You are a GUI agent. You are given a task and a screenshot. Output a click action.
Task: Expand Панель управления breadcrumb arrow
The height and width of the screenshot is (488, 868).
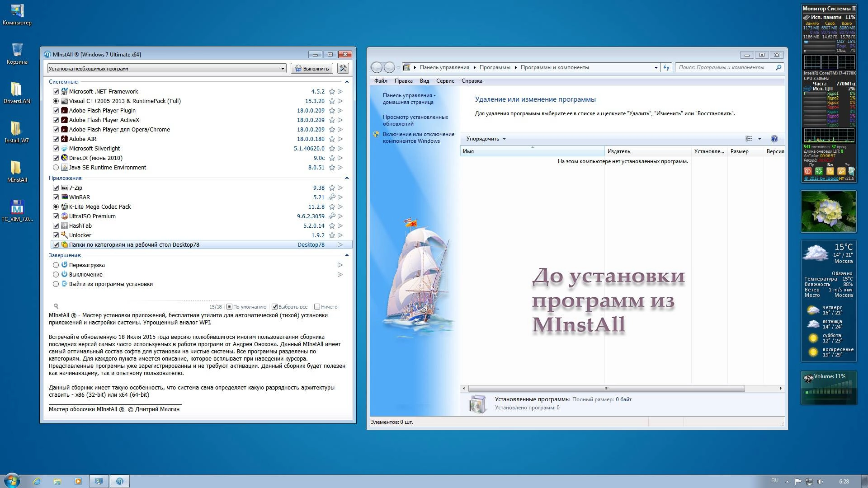[x=474, y=67]
